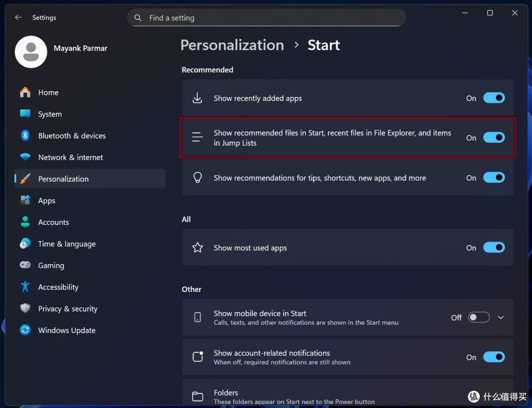Screen dimensions: 532x408
Task: Click the list icon for recommended files
Action: tap(197, 137)
